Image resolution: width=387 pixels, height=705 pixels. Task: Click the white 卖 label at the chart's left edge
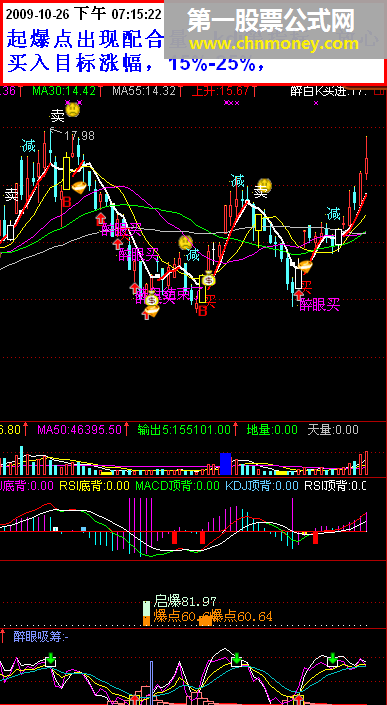pyautogui.click(x=12, y=195)
